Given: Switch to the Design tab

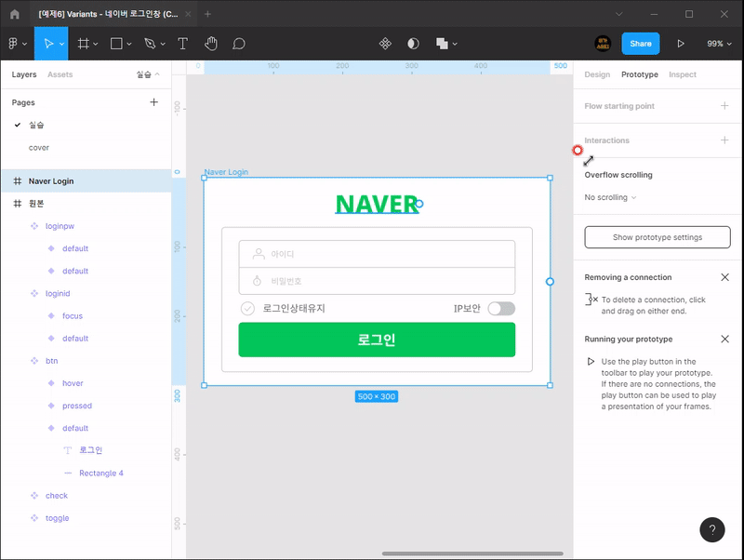Looking at the screenshot, I should (597, 74).
